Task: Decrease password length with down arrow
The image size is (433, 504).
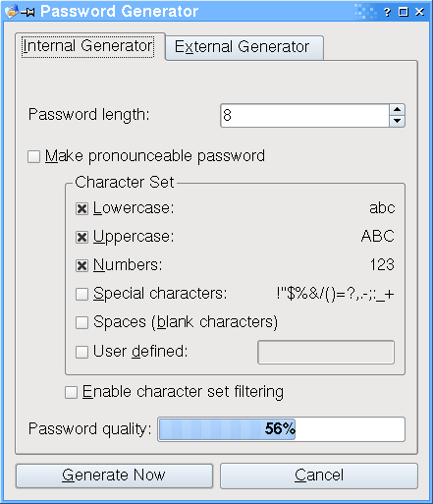Action: pyautogui.click(x=398, y=121)
